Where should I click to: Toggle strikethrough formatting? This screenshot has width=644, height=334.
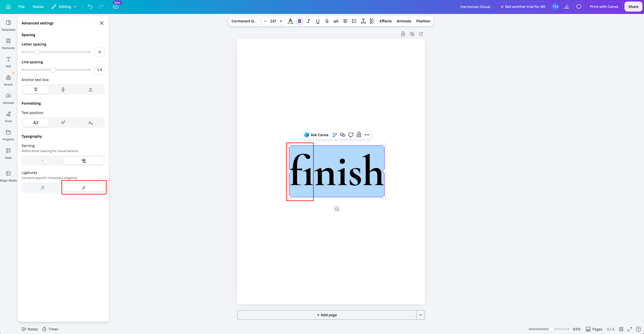point(327,21)
